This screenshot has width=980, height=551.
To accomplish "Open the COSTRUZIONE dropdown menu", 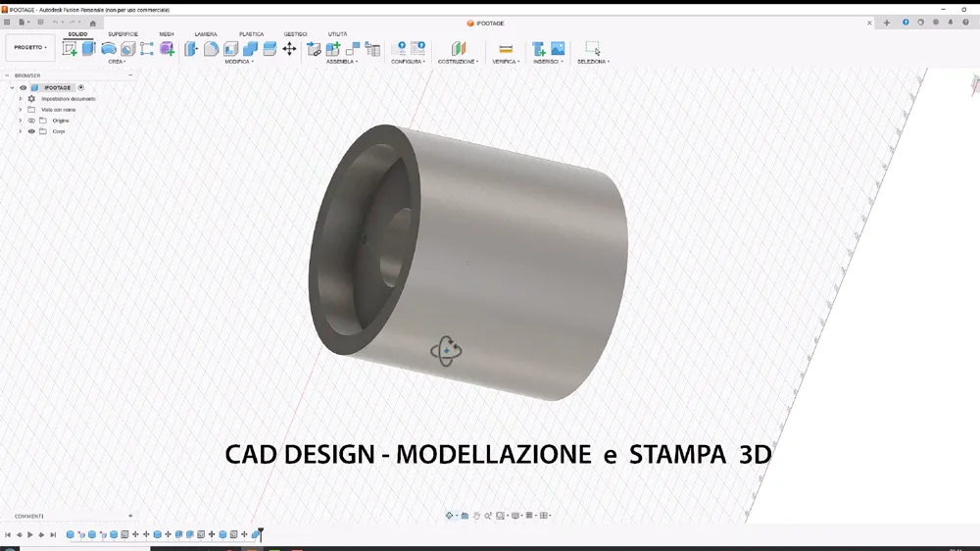I will coord(458,62).
